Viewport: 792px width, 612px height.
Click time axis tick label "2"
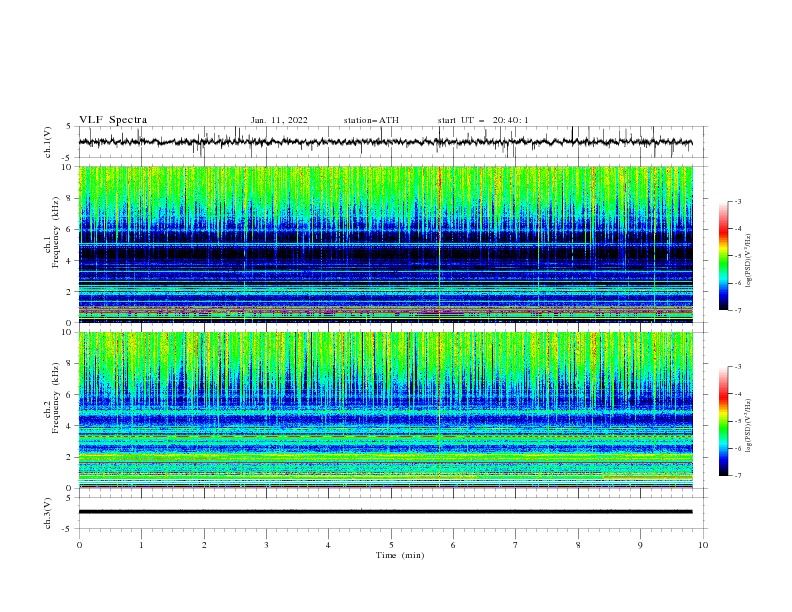(204, 545)
